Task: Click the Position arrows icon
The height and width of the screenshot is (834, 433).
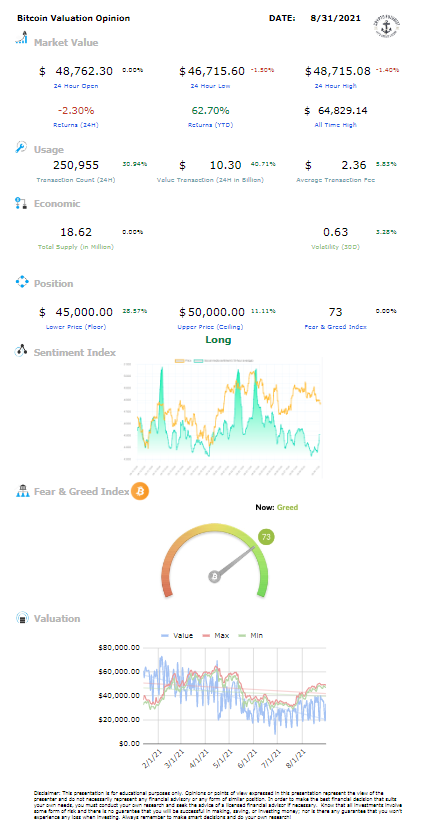Action: [21, 282]
